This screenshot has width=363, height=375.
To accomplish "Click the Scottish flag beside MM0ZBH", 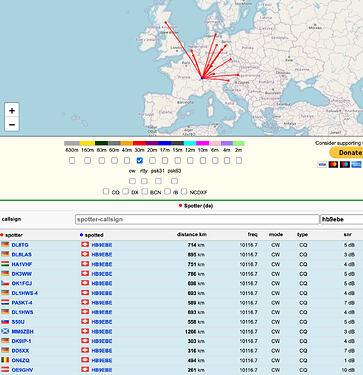I will (x=5, y=331).
